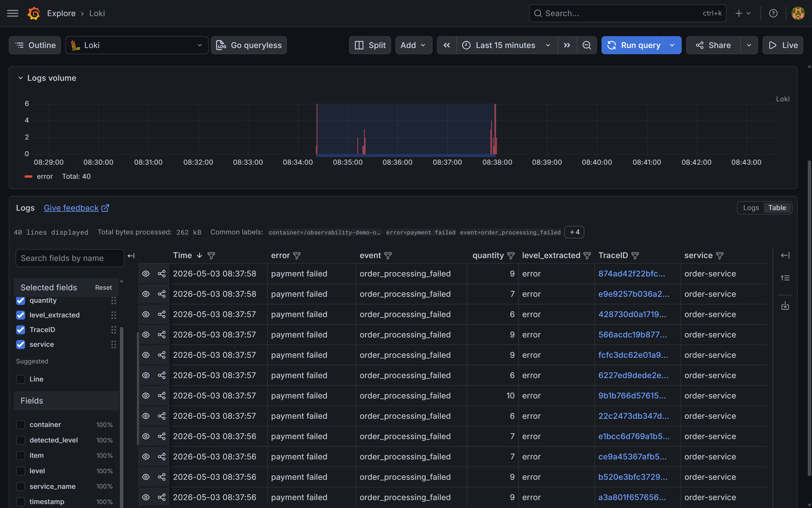Open the Outline panel
The width and height of the screenshot is (812, 508).
click(35, 45)
